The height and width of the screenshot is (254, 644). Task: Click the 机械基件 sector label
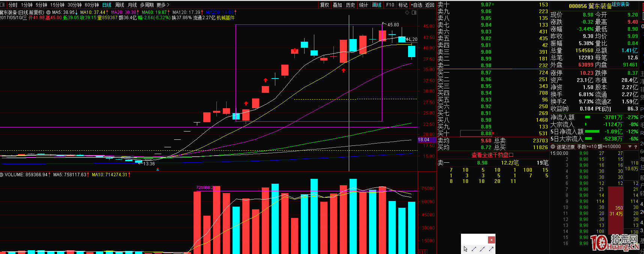click(226, 18)
